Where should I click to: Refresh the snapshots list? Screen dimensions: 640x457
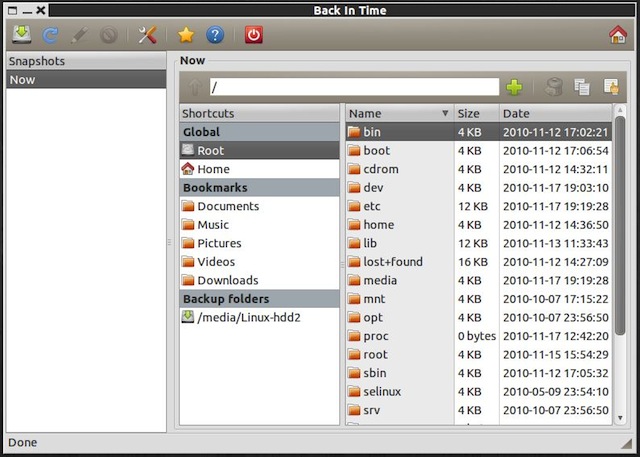click(50, 35)
